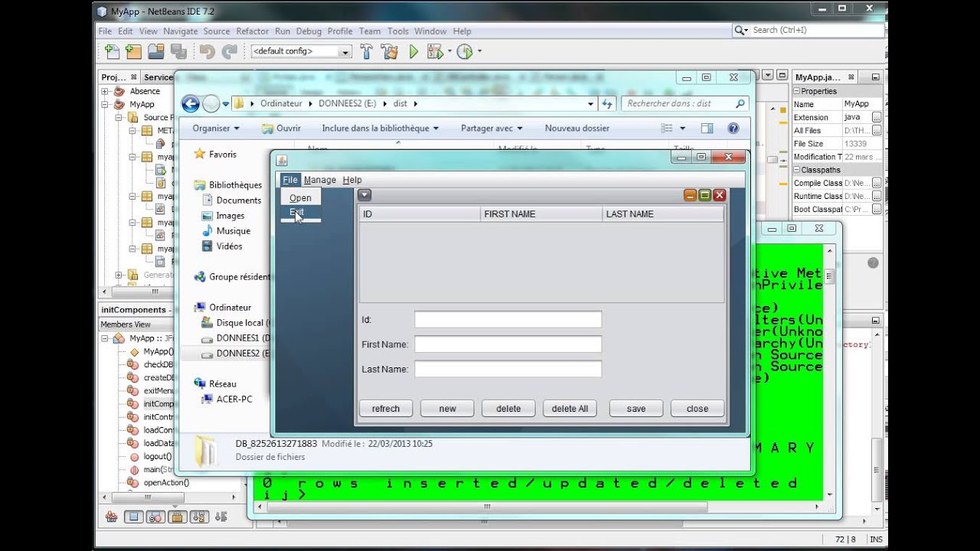Screen dimensions: 980x551
Task: Collapse the Properties section
Action: pyautogui.click(x=796, y=91)
